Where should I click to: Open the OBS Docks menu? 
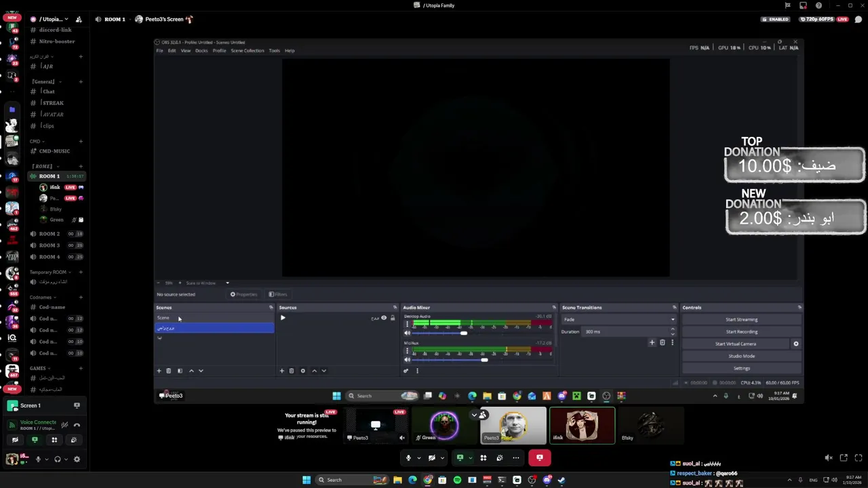click(201, 51)
